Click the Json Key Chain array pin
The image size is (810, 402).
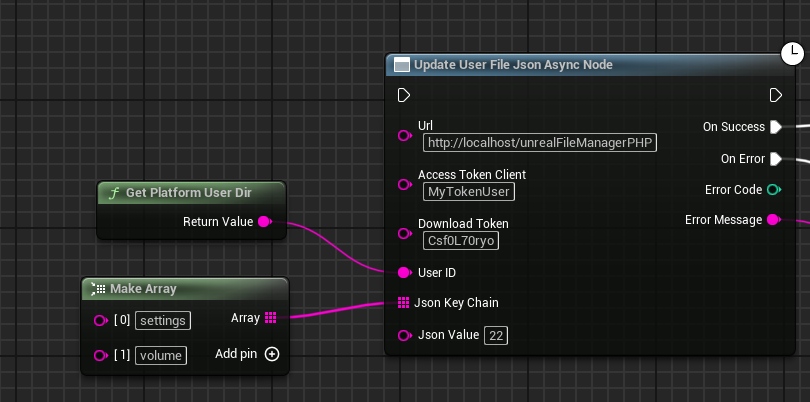403,303
